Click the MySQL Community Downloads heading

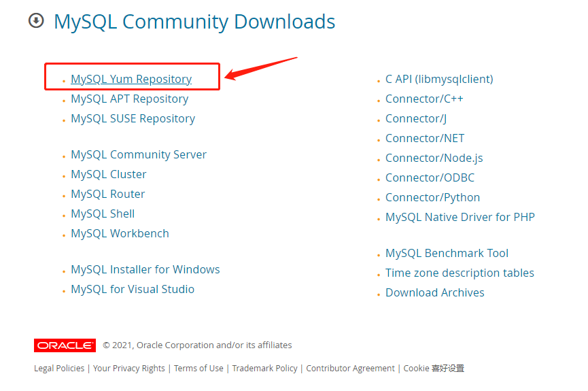coord(194,22)
